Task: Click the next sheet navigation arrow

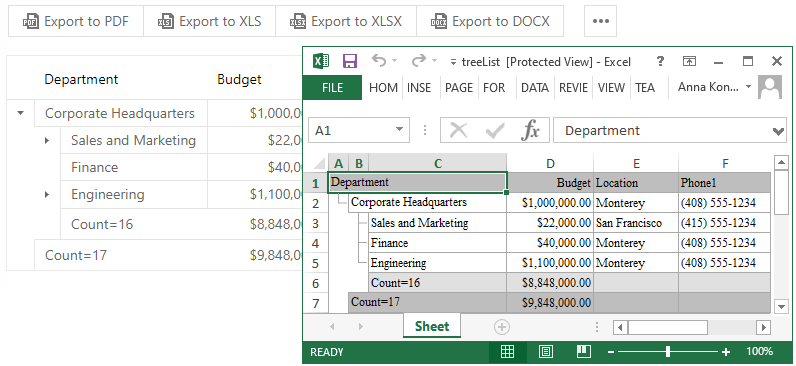Action: (x=361, y=327)
